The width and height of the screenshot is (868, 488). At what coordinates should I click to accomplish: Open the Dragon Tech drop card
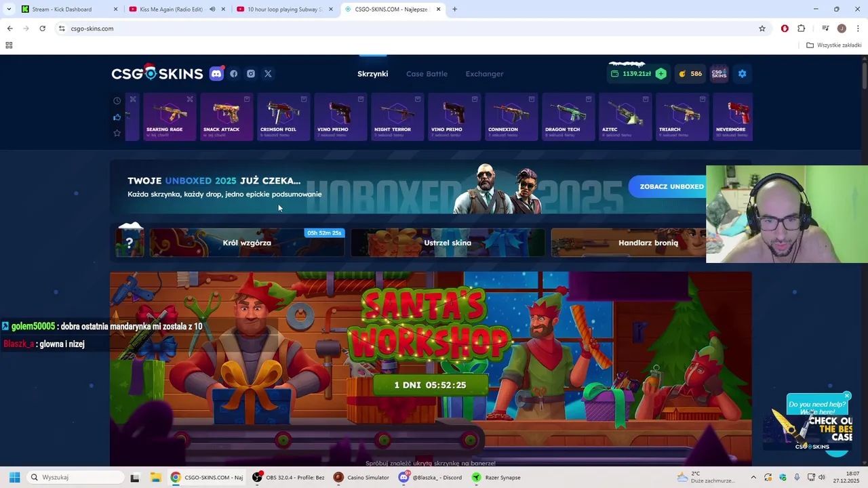pyautogui.click(x=568, y=117)
